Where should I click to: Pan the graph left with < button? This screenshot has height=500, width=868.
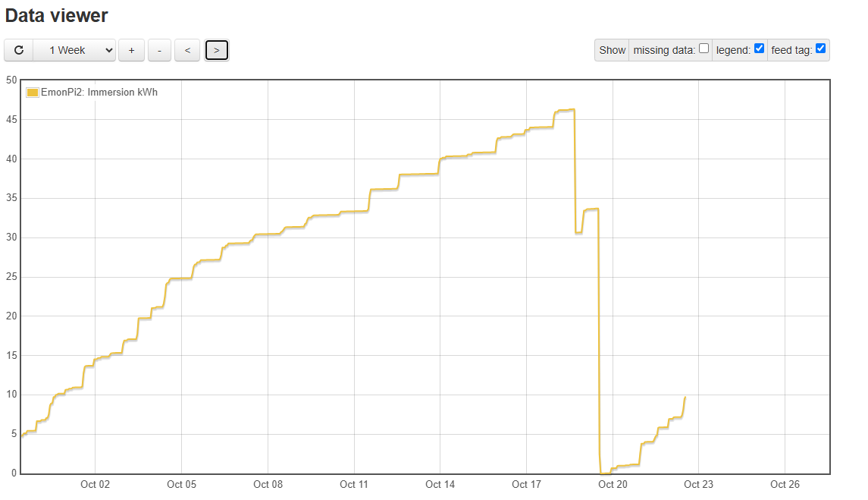[x=187, y=50]
